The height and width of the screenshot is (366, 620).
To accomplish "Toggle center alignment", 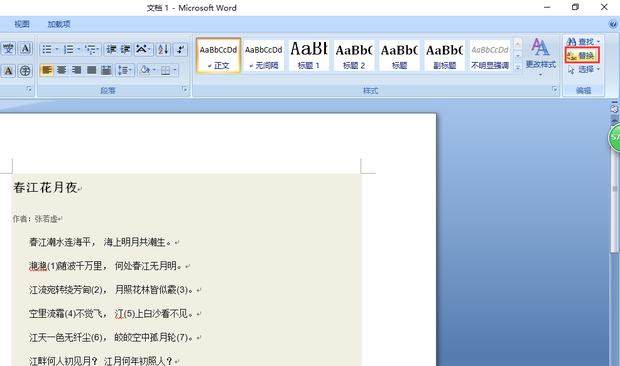I will point(61,70).
